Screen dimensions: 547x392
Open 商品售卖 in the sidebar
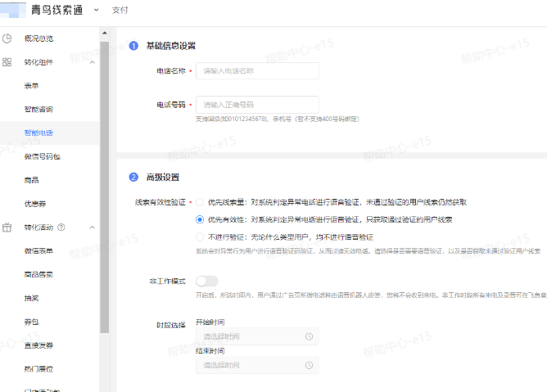click(x=38, y=274)
